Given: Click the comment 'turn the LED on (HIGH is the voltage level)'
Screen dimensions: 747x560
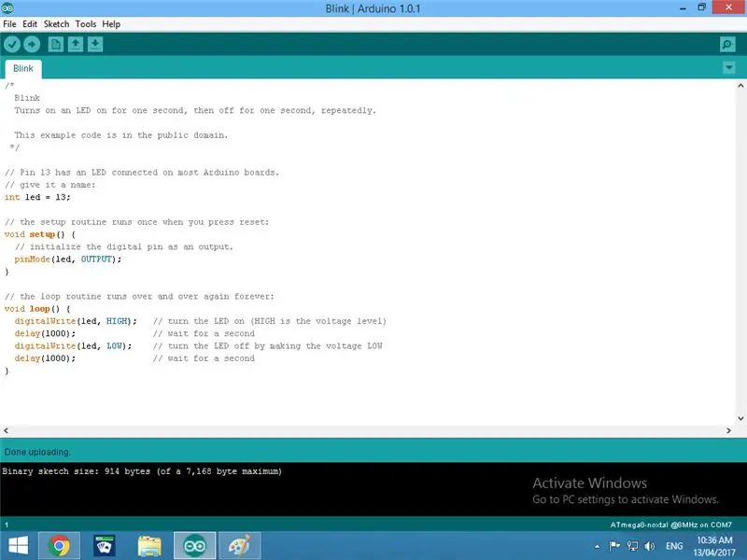Looking at the screenshot, I should pyautogui.click(x=270, y=321).
